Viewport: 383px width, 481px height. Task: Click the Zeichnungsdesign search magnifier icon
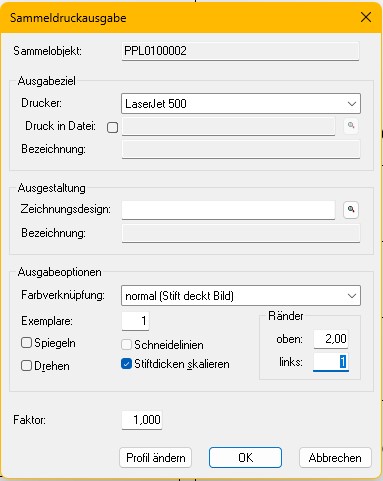click(351, 210)
